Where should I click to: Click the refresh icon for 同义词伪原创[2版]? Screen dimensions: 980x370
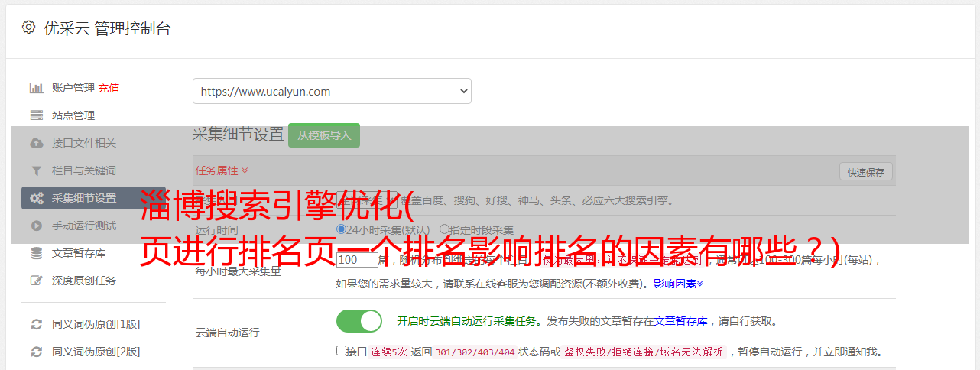coord(36,352)
